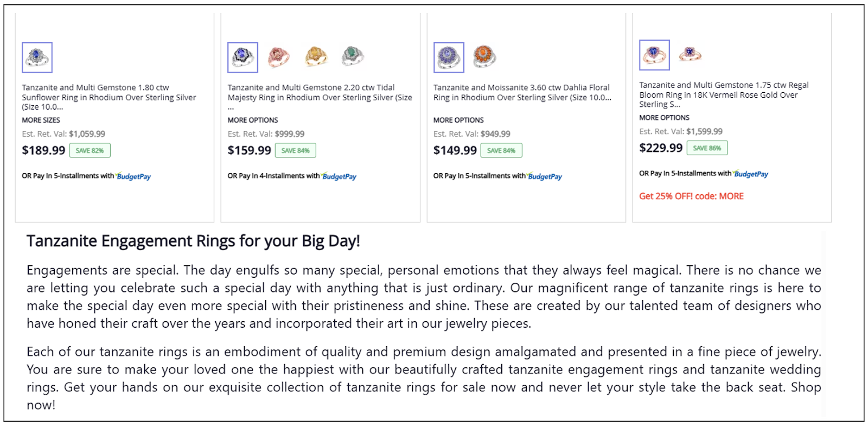Image resolution: width=868 pixels, height=426 pixels.
Task: Click MORE OPTIONS under Regal Bloom Ring
Action: click(664, 118)
